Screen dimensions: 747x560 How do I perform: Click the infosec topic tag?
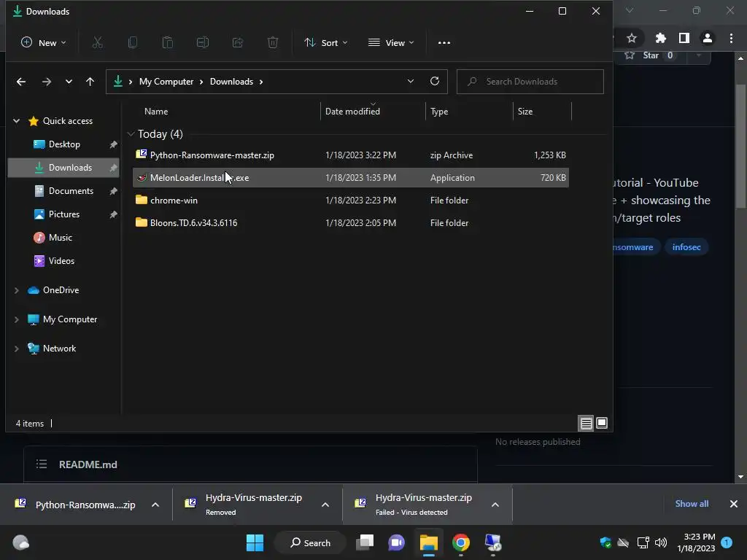tap(686, 247)
